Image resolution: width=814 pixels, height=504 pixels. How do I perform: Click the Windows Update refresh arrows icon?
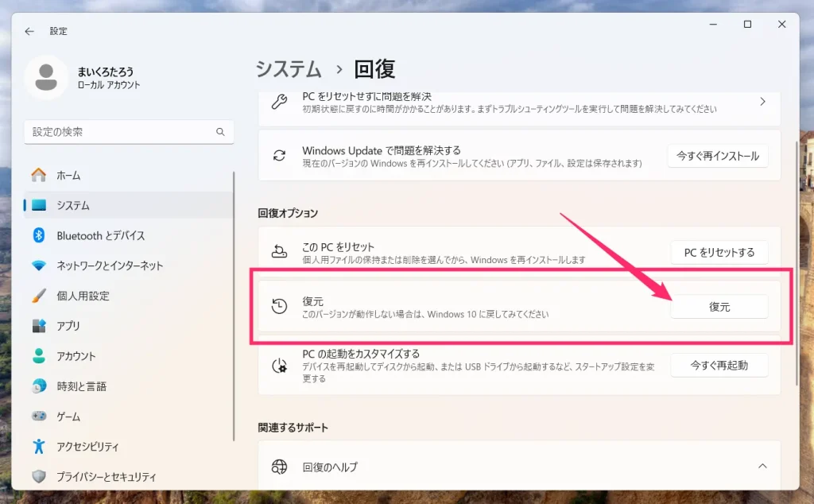pos(279,155)
